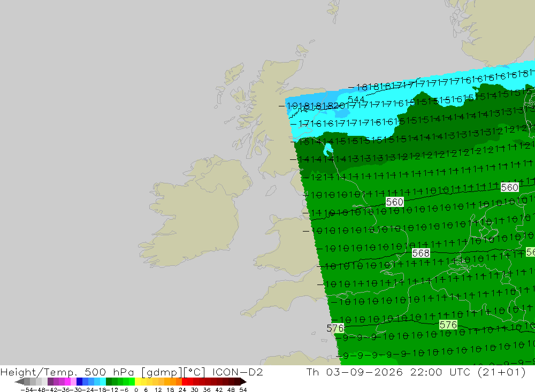Select the dark blue swatch near -30 in the legend
The image size is (535, 392).
tap(80, 381)
